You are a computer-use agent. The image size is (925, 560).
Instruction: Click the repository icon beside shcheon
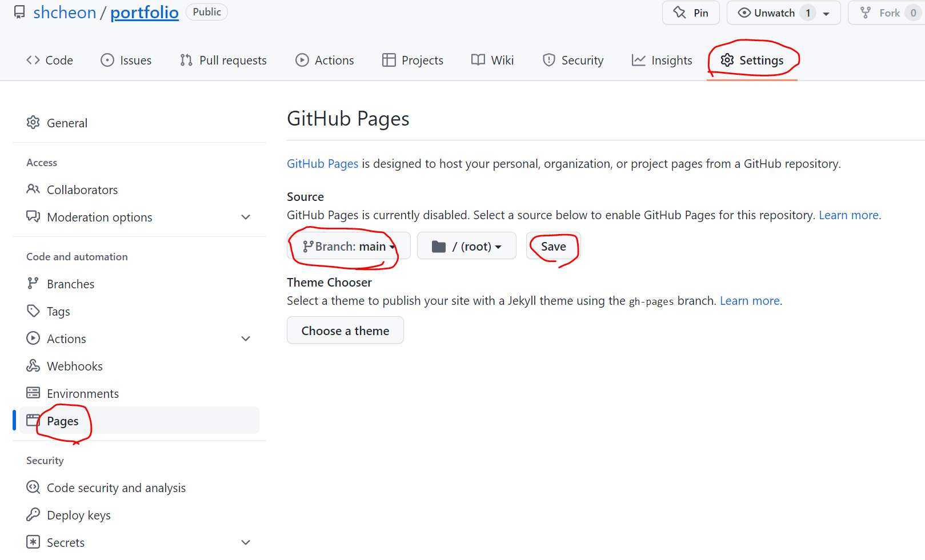click(19, 12)
